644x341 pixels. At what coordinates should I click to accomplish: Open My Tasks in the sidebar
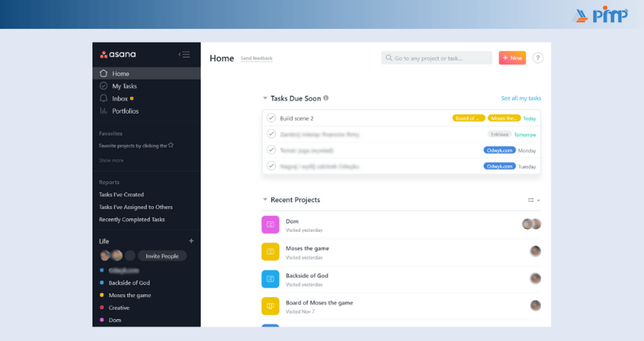147,86
